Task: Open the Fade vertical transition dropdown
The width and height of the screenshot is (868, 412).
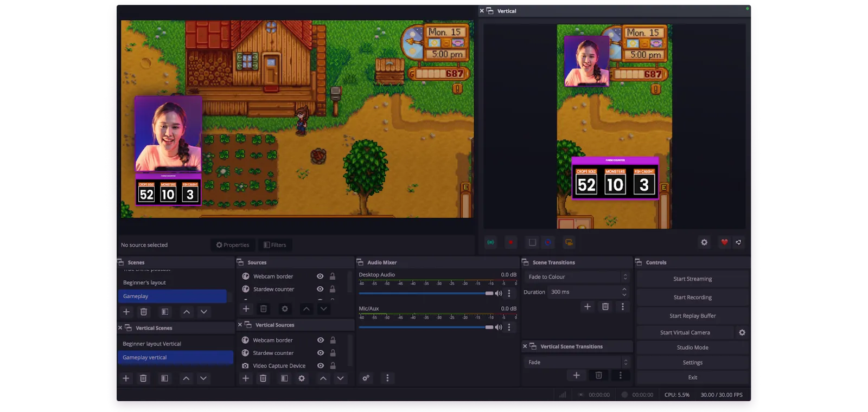Action: [577, 362]
